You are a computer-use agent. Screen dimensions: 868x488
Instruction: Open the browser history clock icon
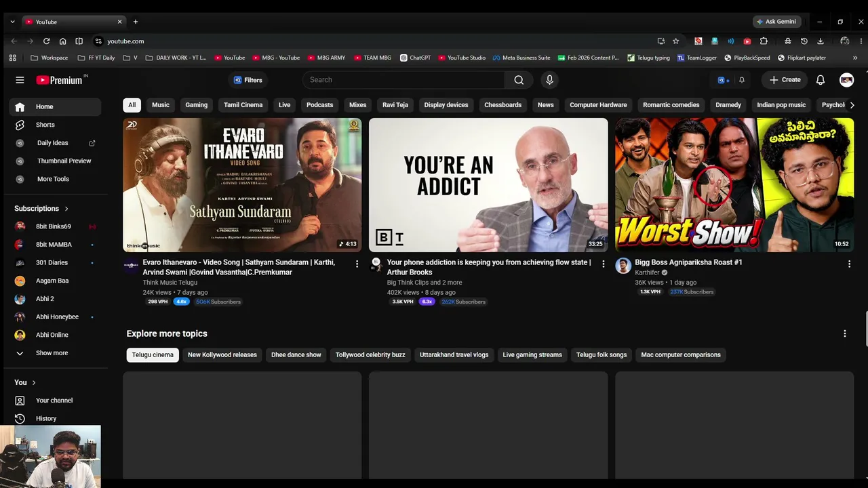click(x=804, y=41)
